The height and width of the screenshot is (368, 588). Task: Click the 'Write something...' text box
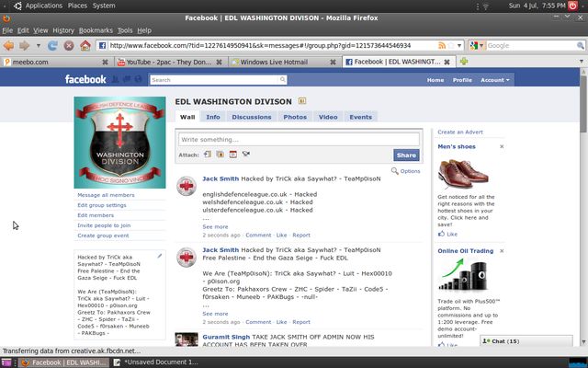click(x=299, y=139)
